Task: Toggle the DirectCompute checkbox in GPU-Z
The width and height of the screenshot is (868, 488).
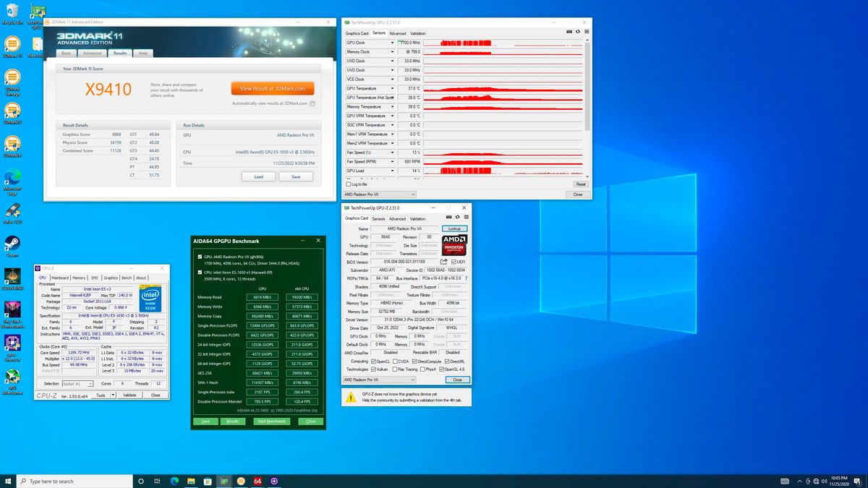Action: 414,361
